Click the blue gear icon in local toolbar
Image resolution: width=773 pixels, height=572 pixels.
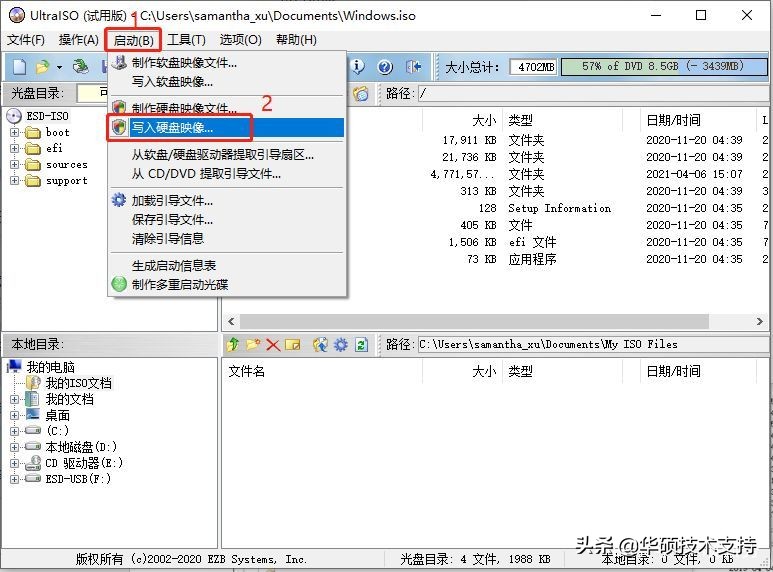[x=341, y=344]
